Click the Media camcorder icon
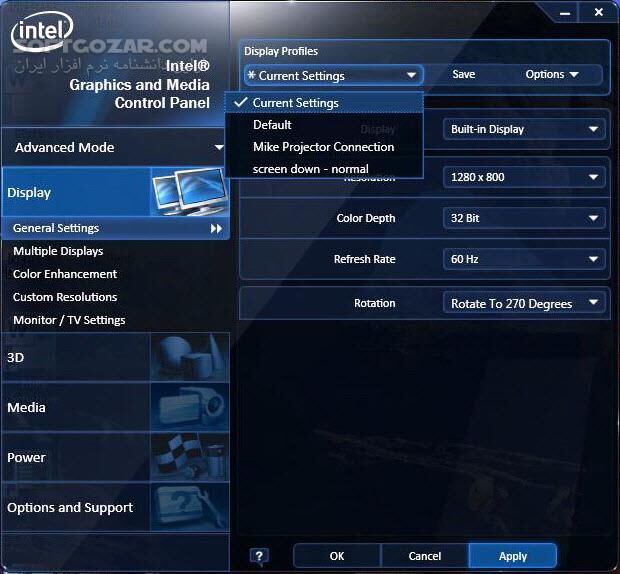 (x=189, y=407)
